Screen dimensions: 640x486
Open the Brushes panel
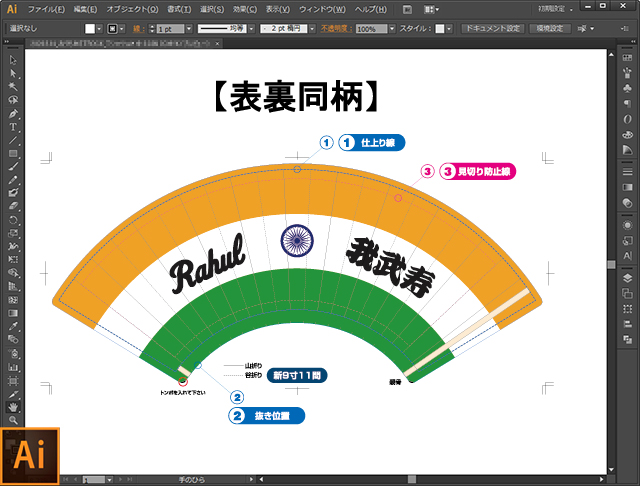[627, 73]
